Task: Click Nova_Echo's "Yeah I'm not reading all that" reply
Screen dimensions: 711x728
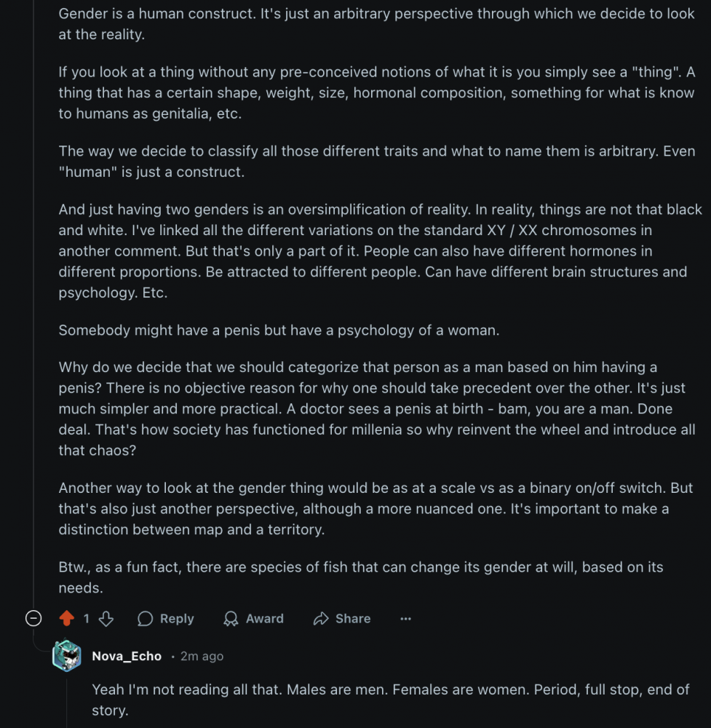Action: (x=390, y=699)
